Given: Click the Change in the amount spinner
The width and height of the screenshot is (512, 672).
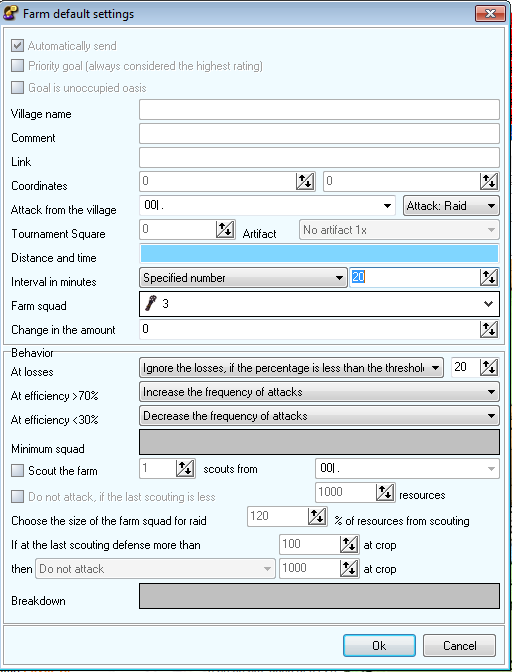Looking at the screenshot, I should [489, 330].
